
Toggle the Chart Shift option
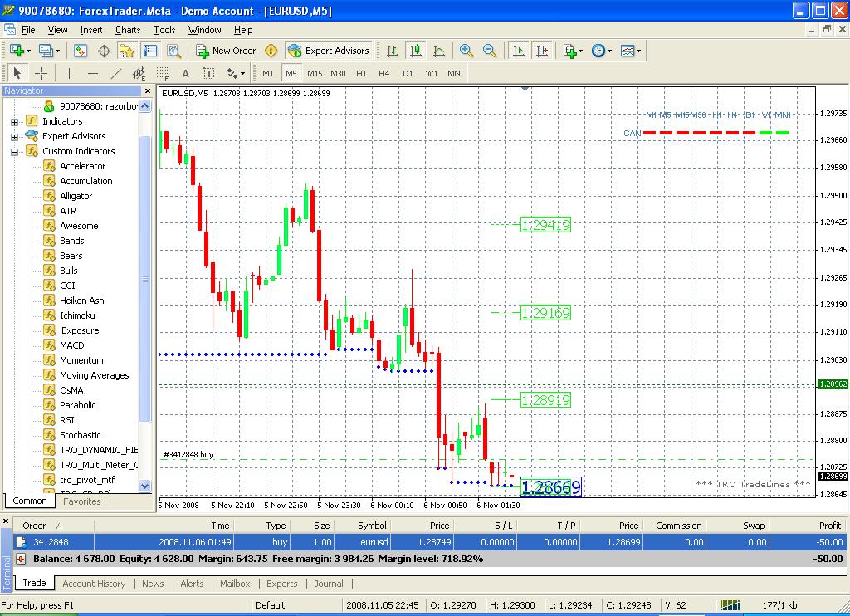542,51
